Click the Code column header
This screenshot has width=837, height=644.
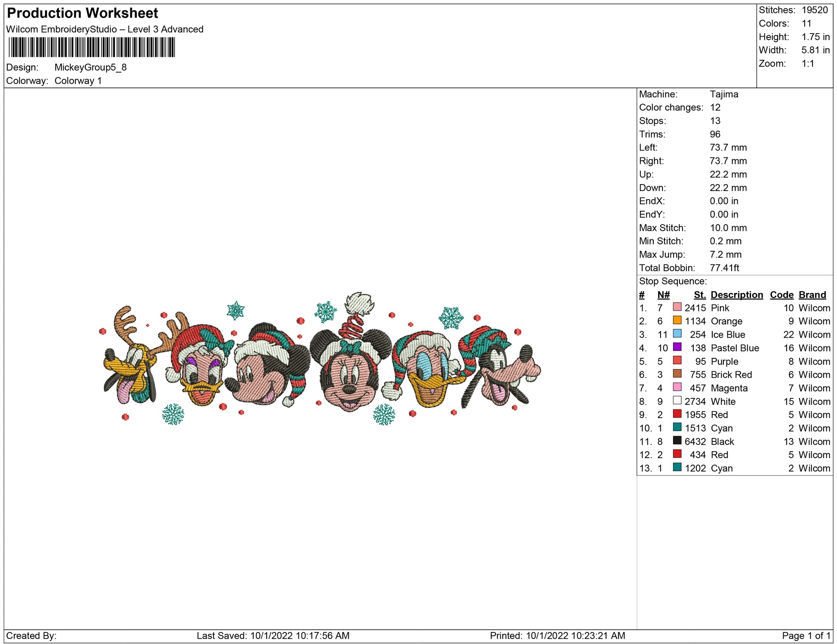click(782, 295)
